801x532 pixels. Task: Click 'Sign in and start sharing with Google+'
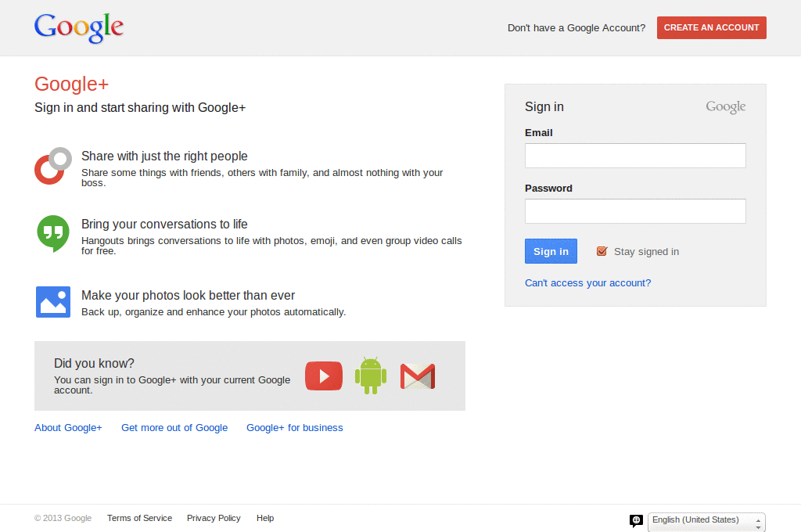(x=140, y=108)
